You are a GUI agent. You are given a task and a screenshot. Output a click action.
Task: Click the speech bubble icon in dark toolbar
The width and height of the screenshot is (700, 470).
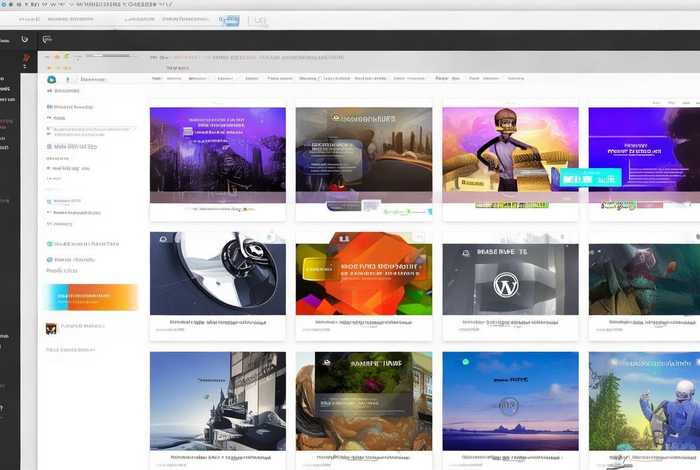tap(46, 39)
